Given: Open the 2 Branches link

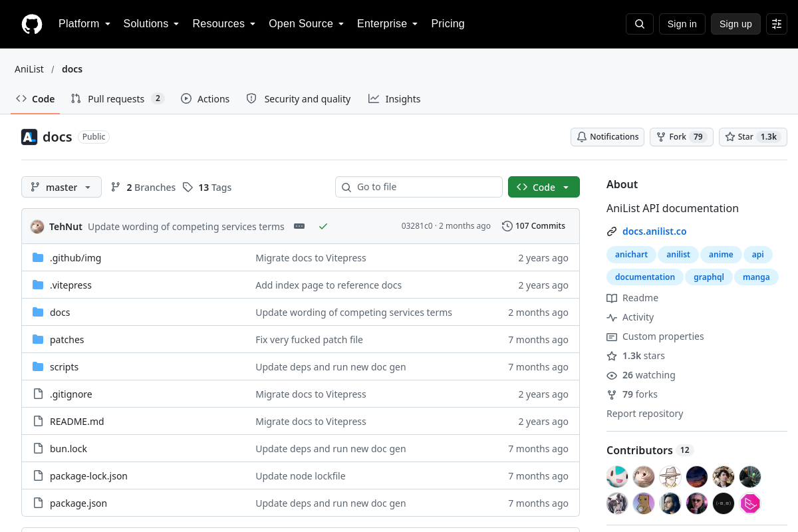Looking at the screenshot, I should (144, 188).
